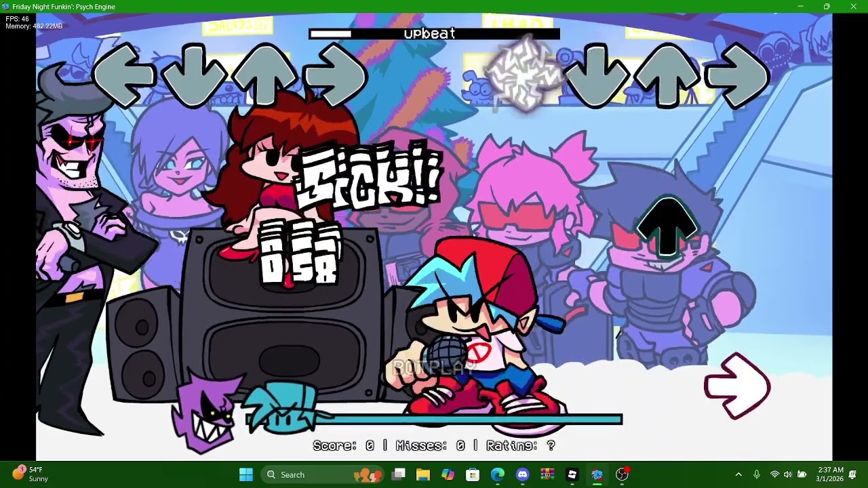Click the player's down arrow receptor
This screenshot has width=868, height=488.
tap(596, 75)
